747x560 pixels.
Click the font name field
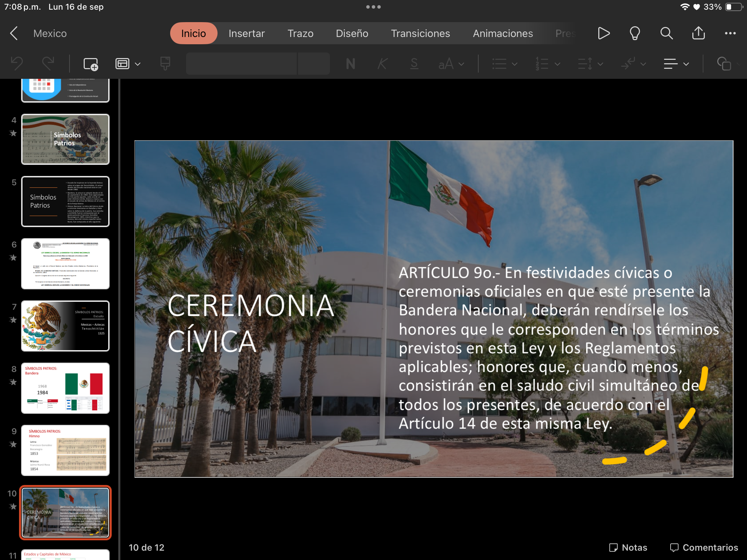[x=241, y=64]
